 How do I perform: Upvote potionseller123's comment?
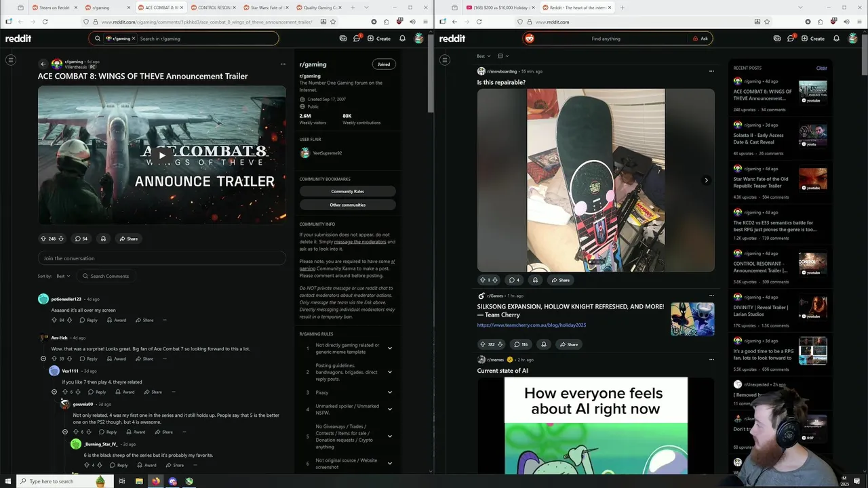pyautogui.click(x=54, y=320)
